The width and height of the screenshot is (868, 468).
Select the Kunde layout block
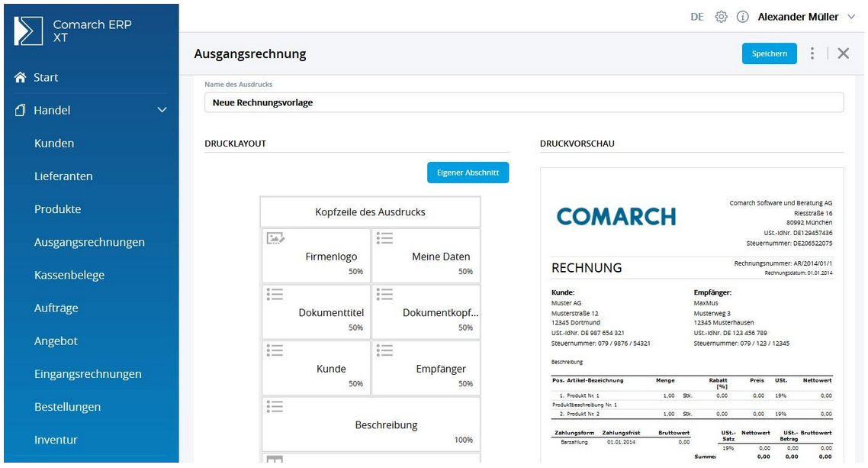[x=316, y=368]
